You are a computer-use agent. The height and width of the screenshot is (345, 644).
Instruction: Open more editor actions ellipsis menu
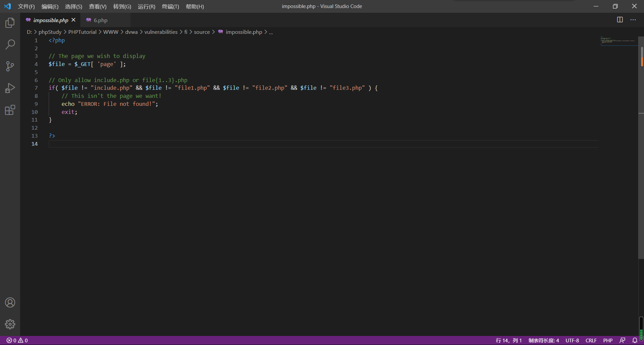633,20
